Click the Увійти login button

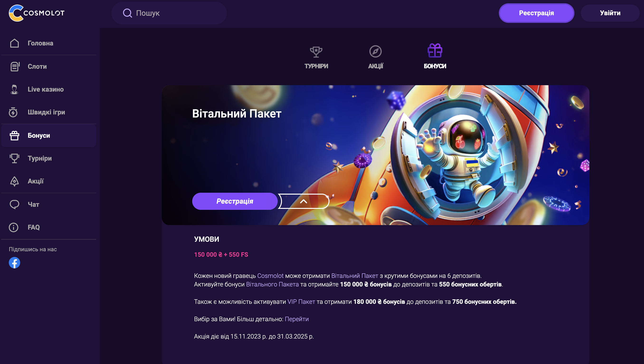(610, 13)
